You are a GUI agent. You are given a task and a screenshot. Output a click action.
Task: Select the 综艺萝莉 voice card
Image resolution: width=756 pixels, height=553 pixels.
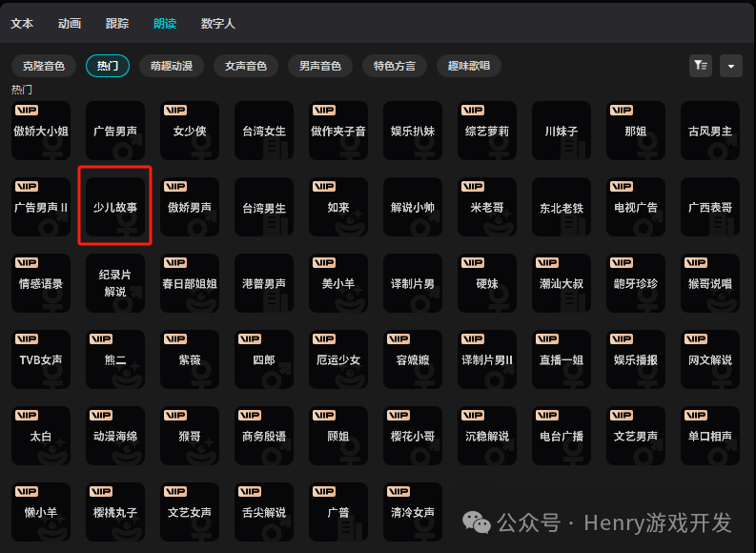[487, 131]
